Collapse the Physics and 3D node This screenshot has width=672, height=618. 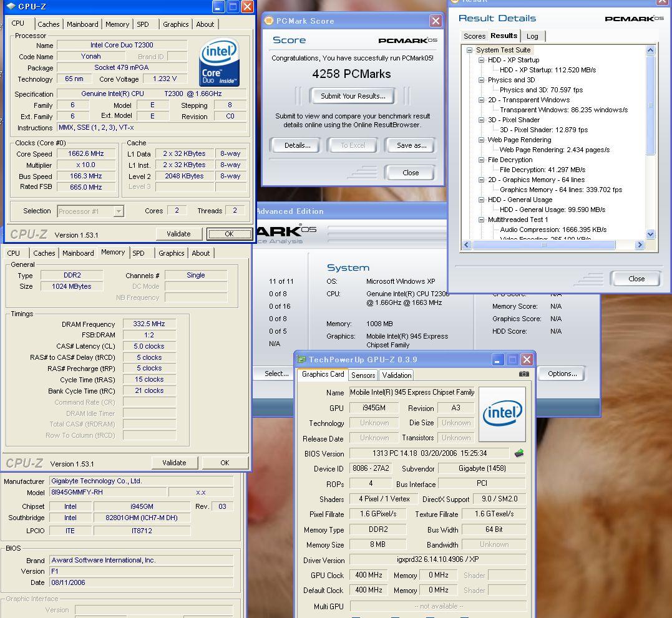[x=481, y=80]
